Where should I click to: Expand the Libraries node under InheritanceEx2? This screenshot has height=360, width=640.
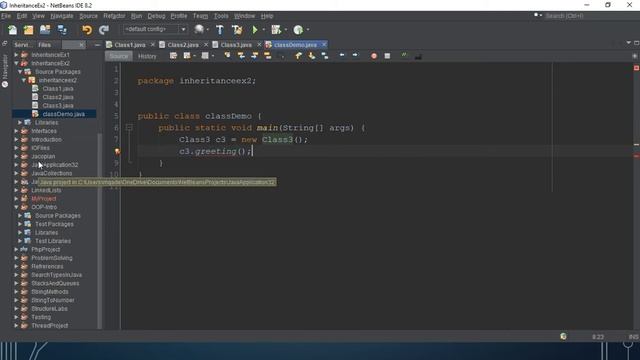click(x=20, y=122)
